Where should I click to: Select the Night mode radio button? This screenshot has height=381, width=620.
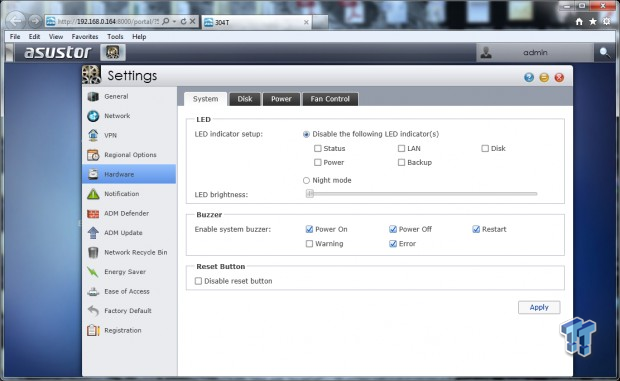(306, 180)
